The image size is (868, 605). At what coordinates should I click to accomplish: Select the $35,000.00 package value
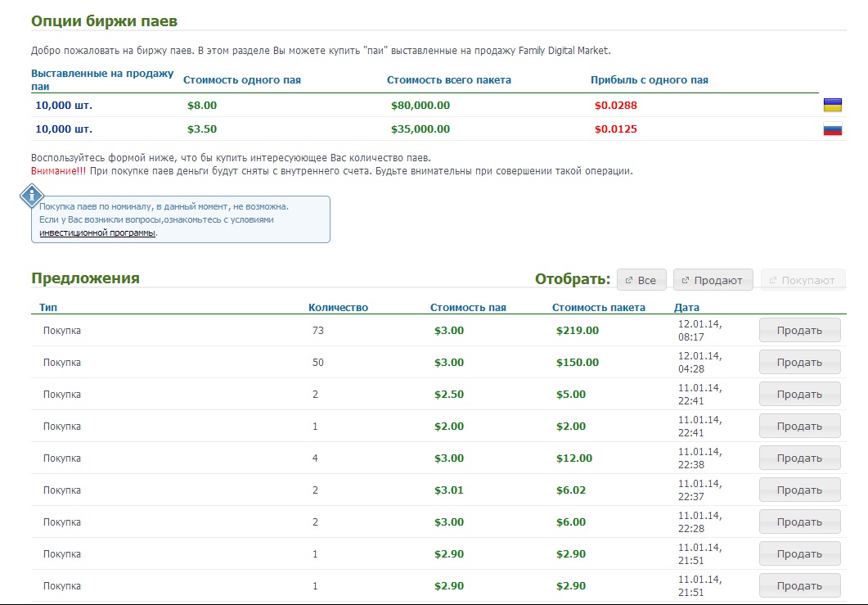[421, 129]
